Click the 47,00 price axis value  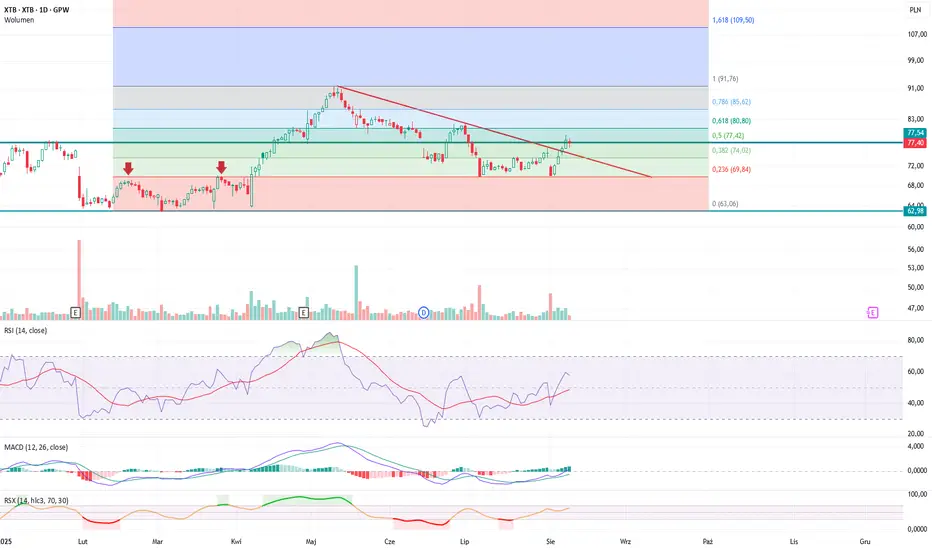pos(916,308)
